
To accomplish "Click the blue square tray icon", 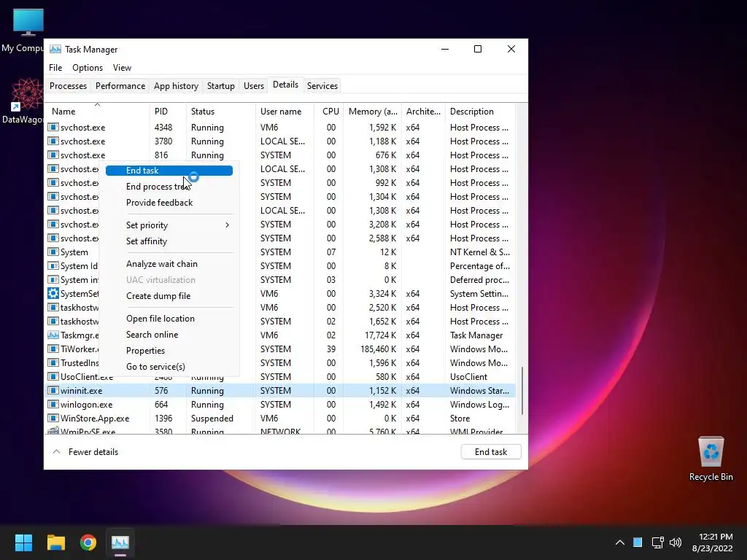I will pos(638,542).
